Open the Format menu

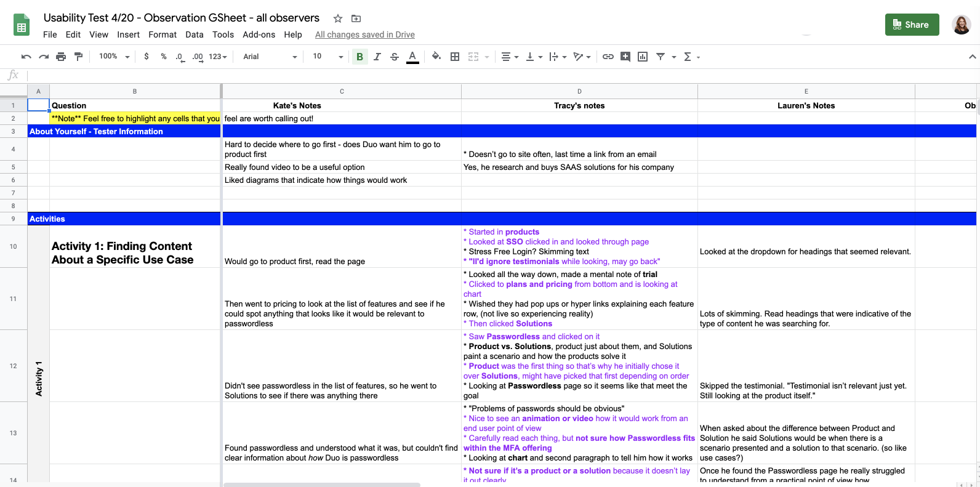click(x=163, y=34)
